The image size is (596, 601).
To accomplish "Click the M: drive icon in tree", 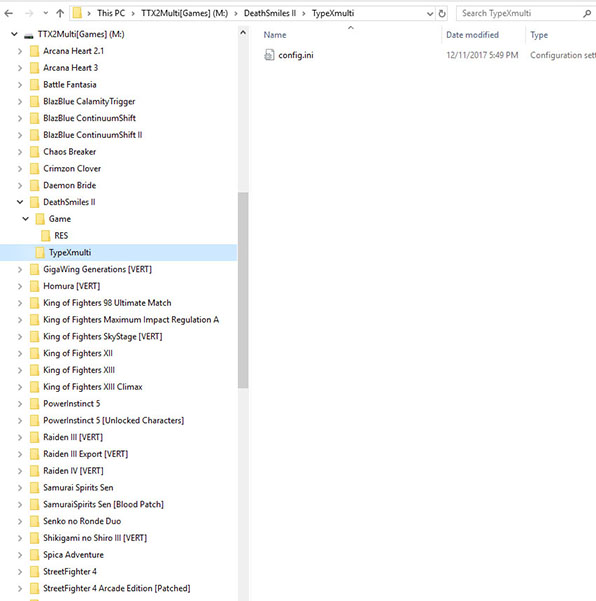I will (28, 35).
